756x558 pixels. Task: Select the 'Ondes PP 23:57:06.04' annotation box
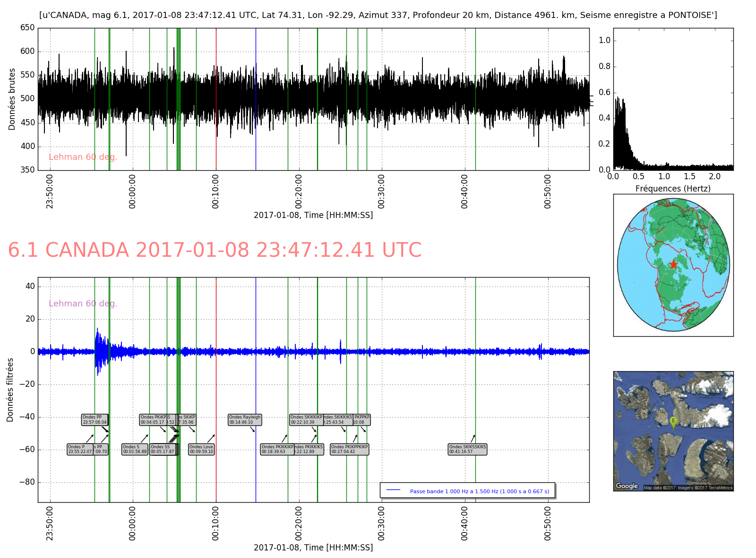94,420
